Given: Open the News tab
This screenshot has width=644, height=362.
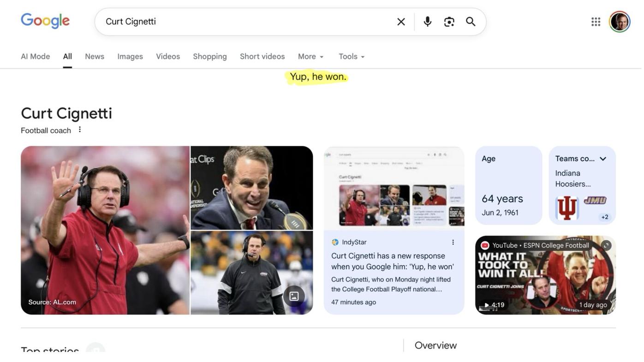Looking at the screenshot, I should click(95, 56).
